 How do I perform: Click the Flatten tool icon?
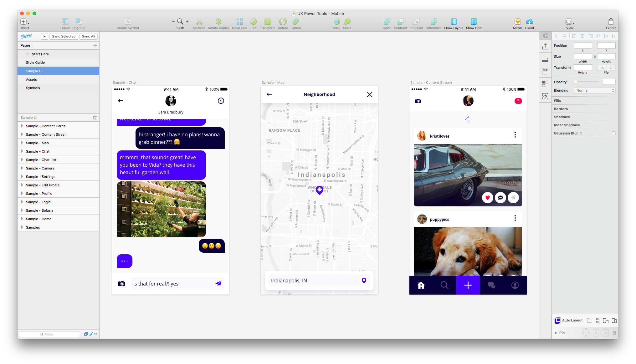click(295, 22)
